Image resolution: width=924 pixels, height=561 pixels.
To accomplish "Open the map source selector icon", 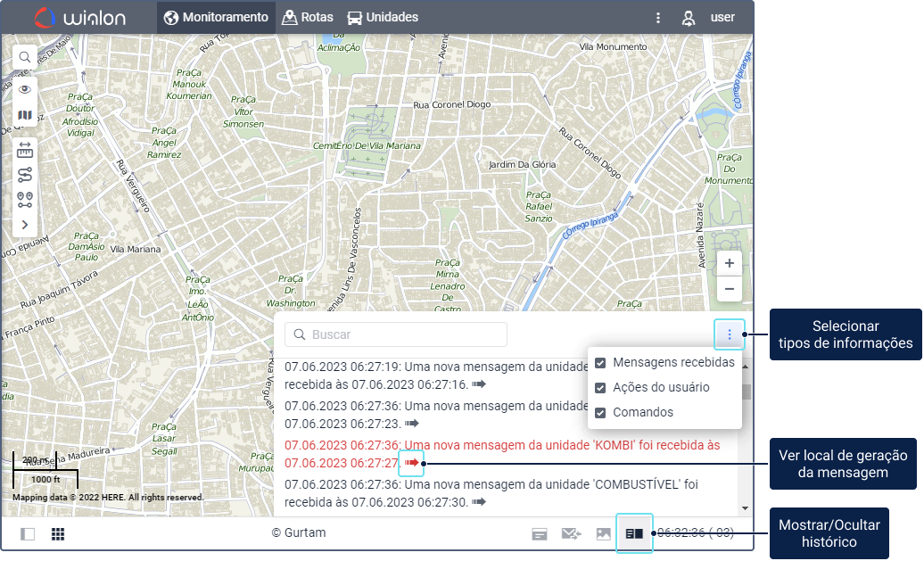I will pyautogui.click(x=25, y=115).
